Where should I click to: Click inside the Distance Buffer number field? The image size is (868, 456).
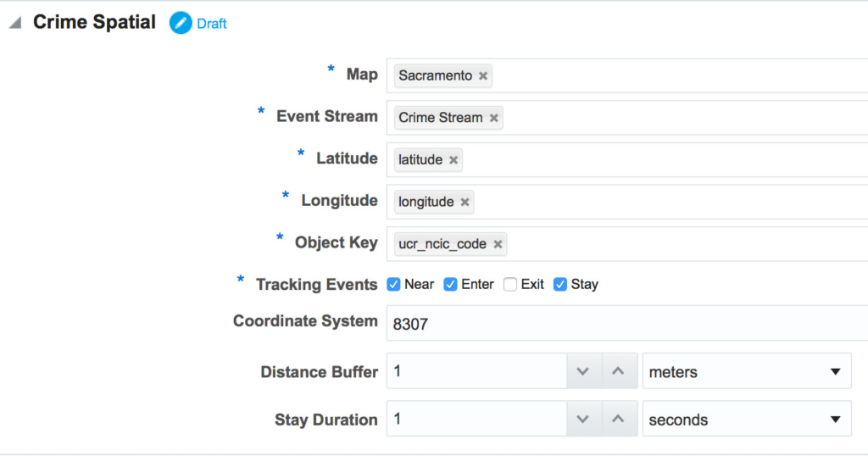point(476,371)
